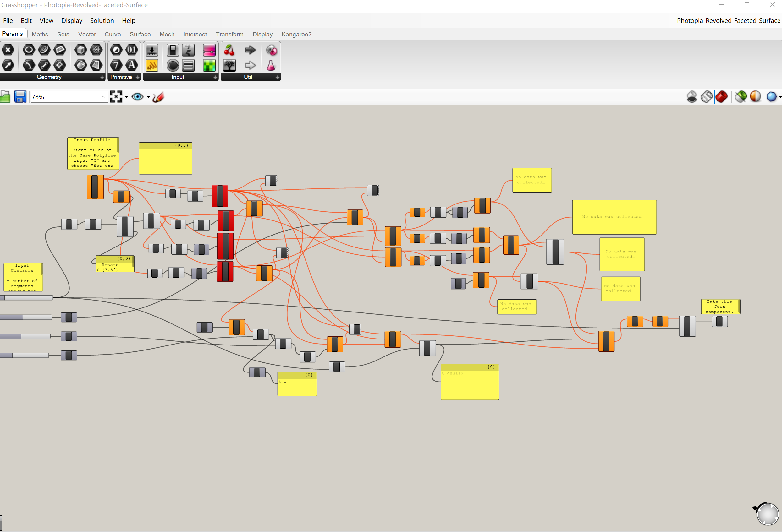Select the "Input Controls" panel

pyautogui.click(x=23, y=277)
